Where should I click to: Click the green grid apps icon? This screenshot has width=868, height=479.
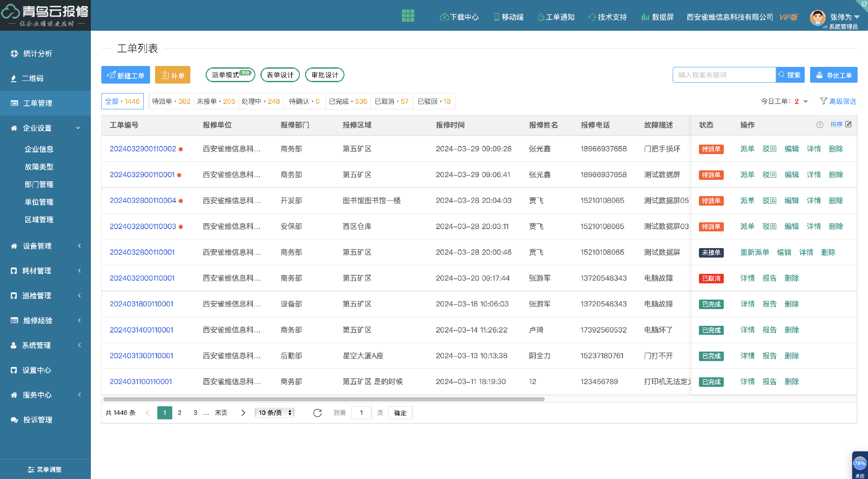point(408,16)
